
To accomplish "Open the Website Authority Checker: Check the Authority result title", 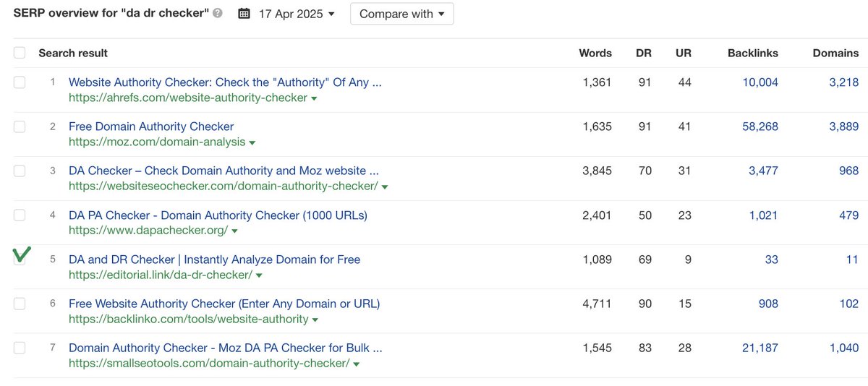I will [225, 82].
